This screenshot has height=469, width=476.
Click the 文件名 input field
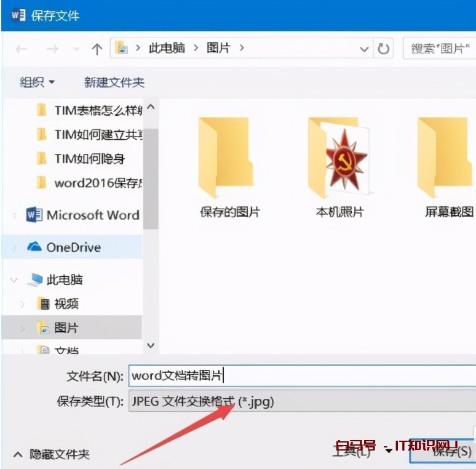[x=301, y=375]
